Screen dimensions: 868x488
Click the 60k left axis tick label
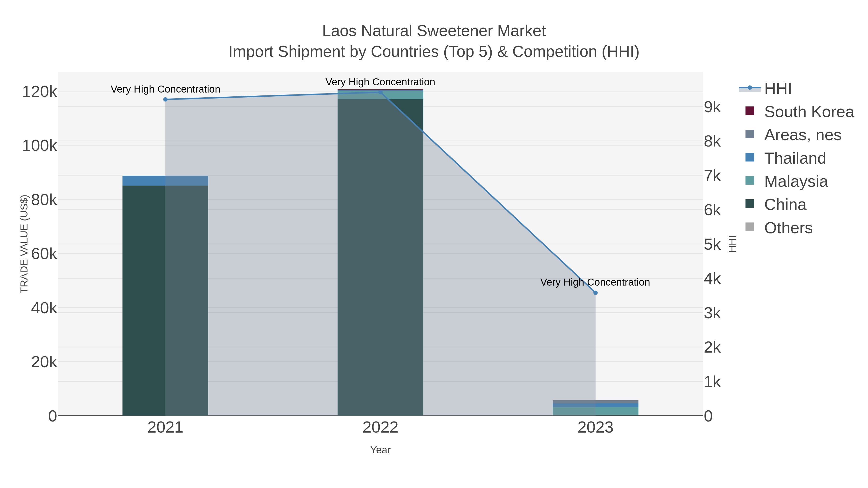pos(44,254)
